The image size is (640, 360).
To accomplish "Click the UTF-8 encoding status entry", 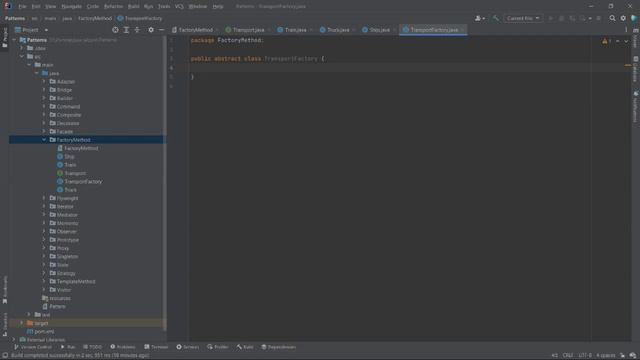I will (x=585, y=355).
